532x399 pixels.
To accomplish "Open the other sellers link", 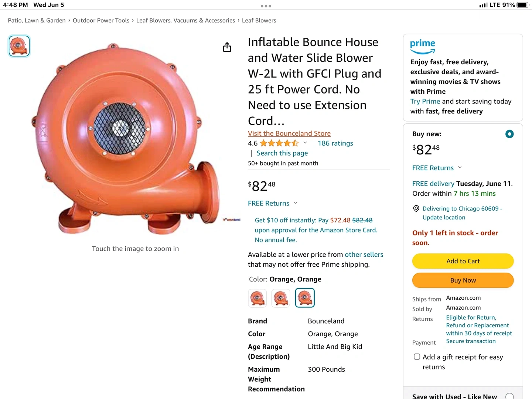I will tap(364, 255).
